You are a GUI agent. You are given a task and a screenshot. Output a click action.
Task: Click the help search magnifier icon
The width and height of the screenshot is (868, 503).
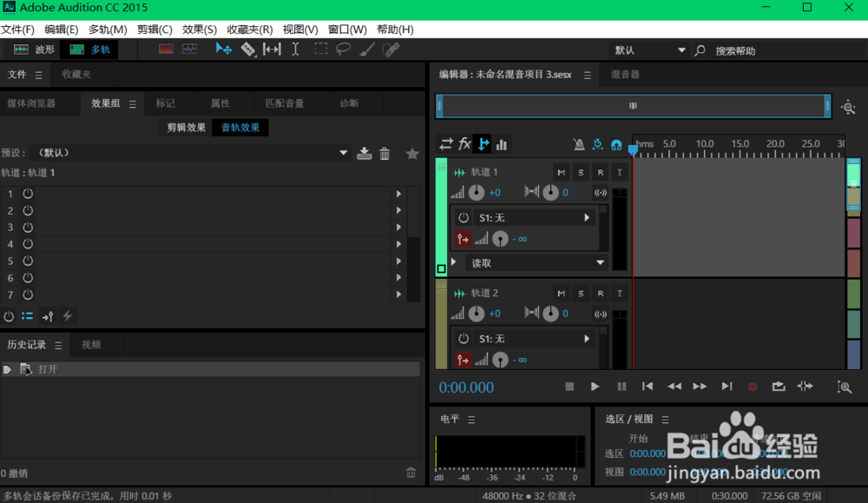(700, 50)
